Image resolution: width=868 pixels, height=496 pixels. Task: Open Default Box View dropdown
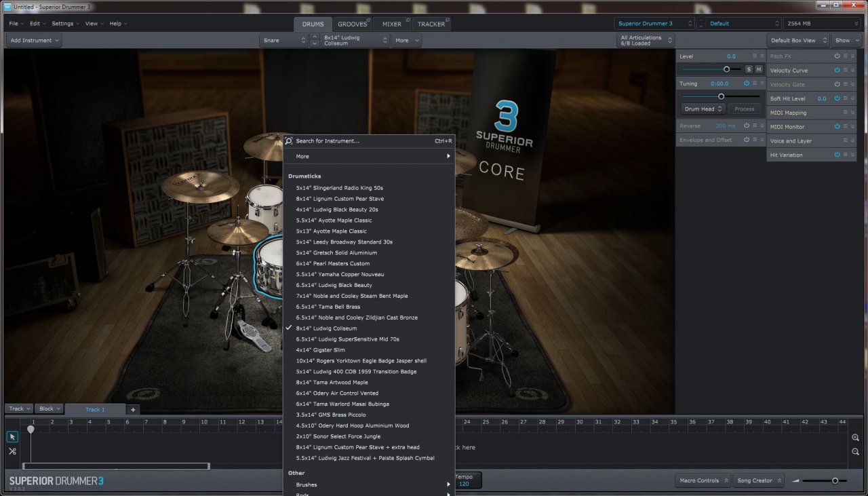tap(798, 40)
